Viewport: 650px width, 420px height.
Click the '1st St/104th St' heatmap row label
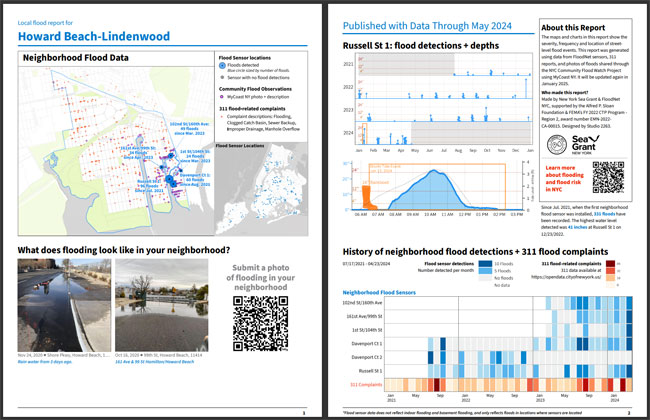367,330
